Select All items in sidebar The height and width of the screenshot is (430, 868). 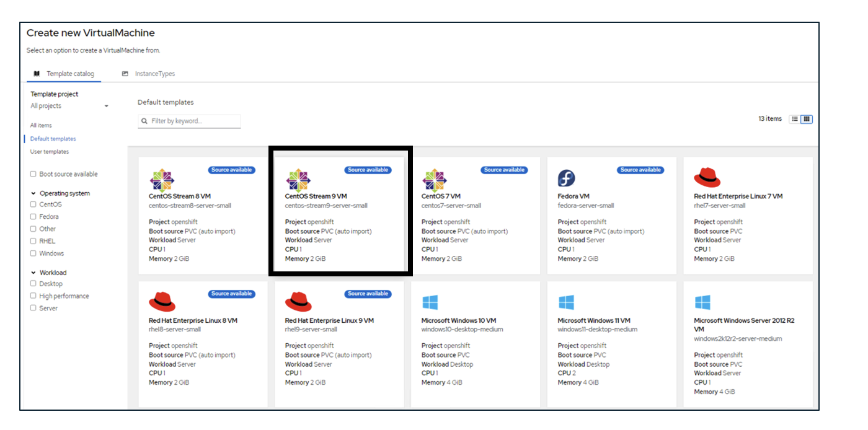point(41,125)
